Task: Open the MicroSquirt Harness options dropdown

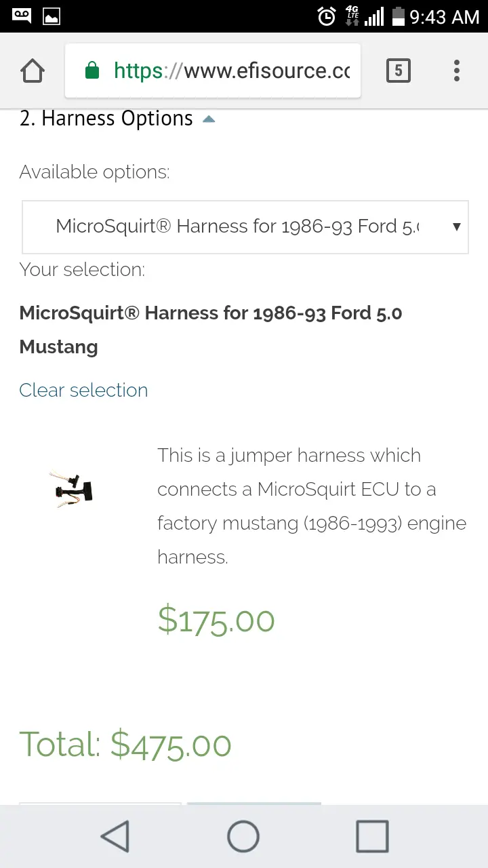Action: (245, 226)
